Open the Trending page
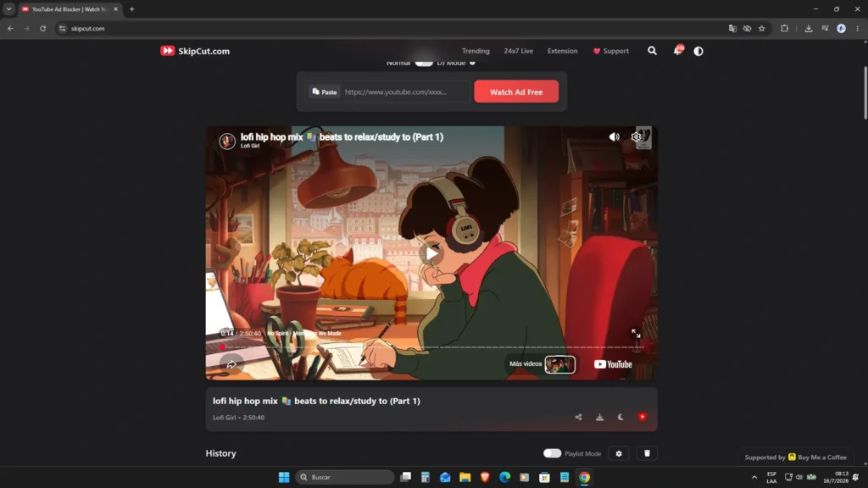This screenshot has height=488, width=868. click(x=476, y=51)
